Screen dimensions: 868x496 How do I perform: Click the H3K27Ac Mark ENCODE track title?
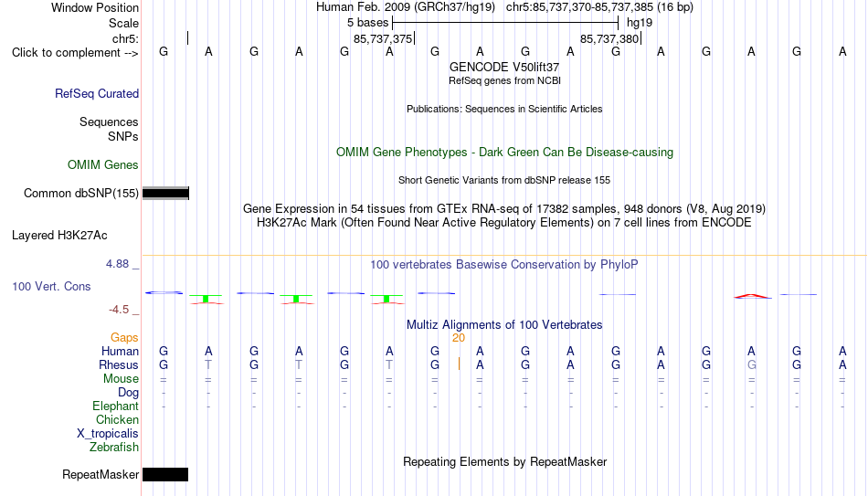pos(504,223)
